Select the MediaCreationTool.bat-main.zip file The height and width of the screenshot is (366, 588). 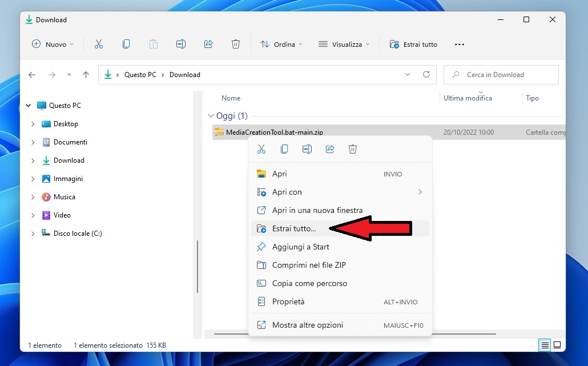[x=389, y=132]
